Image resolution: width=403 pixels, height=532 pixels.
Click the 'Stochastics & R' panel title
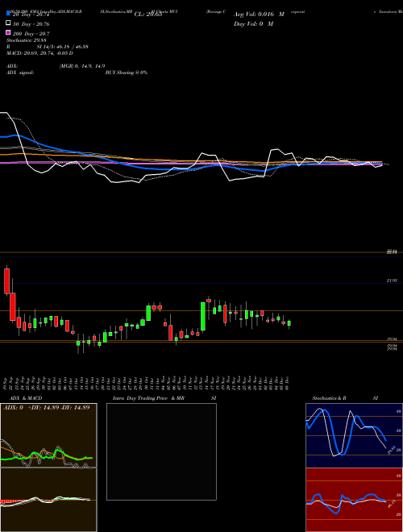pos(330,398)
